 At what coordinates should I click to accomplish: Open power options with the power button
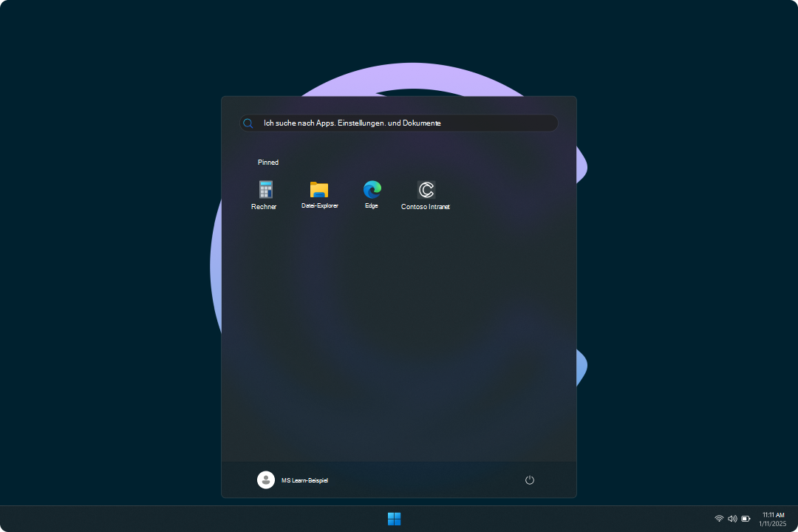529,480
